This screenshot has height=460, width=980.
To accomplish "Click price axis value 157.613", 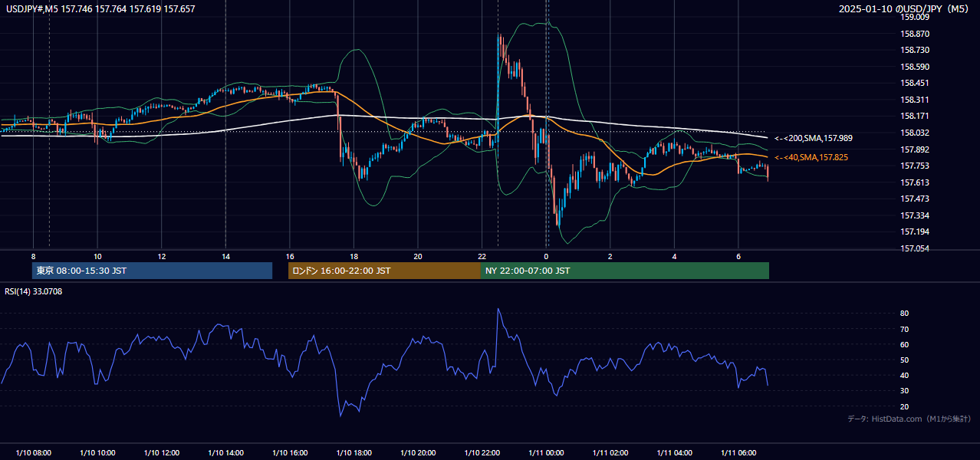I will tap(914, 182).
